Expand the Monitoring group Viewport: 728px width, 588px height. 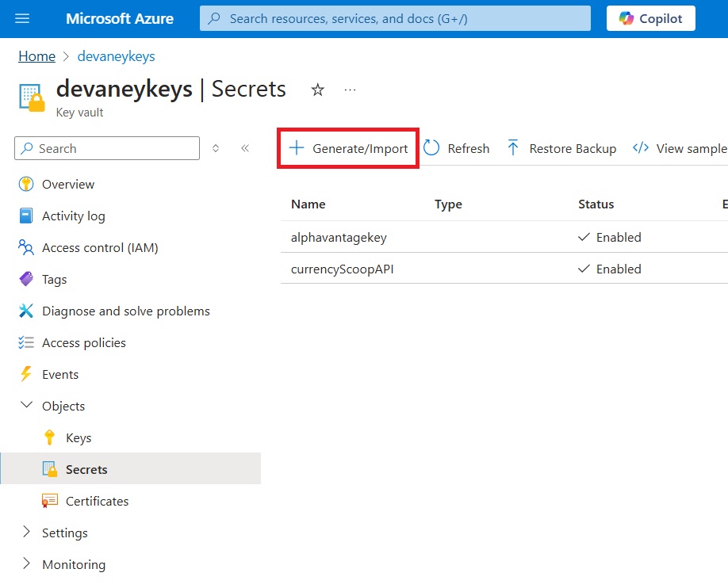(x=26, y=563)
